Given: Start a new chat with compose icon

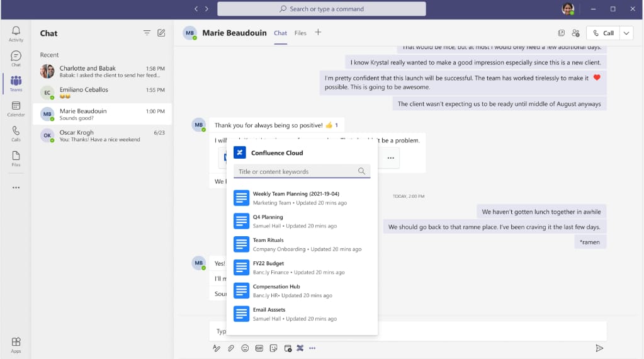Looking at the screenshot, I should tap(161, 33).
